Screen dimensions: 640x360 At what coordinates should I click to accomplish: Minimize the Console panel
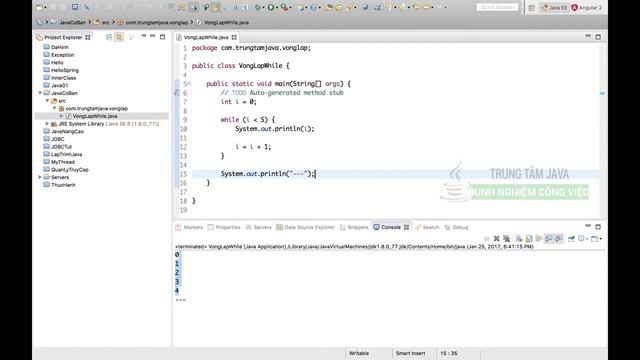pos(588,226)
